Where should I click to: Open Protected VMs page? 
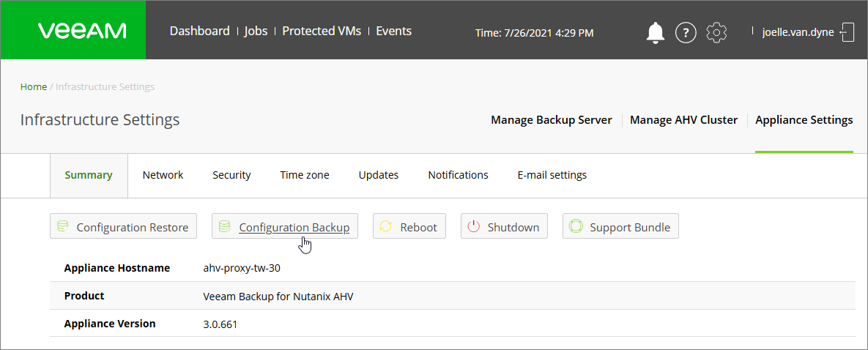coord(322,31)
